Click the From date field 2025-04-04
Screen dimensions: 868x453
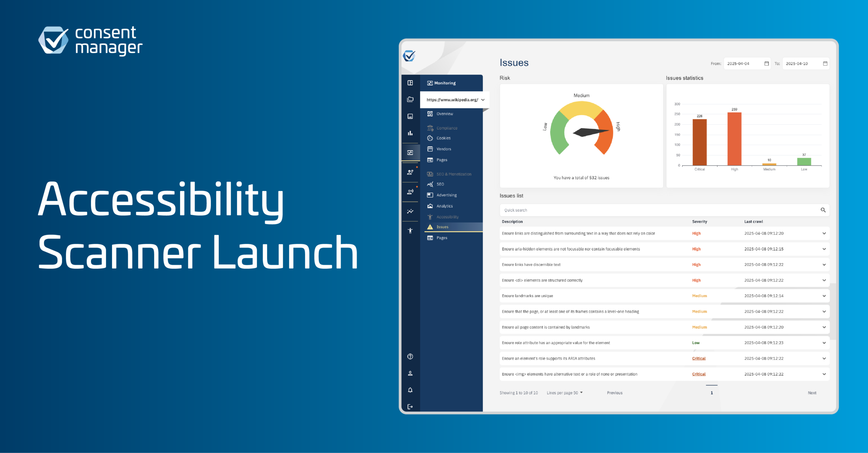coord(747,63)
